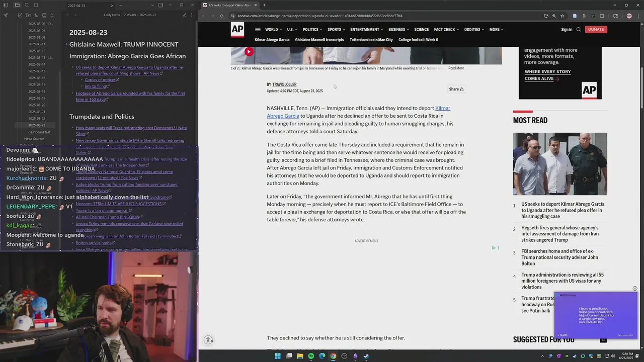
Task: Open AP hamburger menu
Action: point(258,30)
